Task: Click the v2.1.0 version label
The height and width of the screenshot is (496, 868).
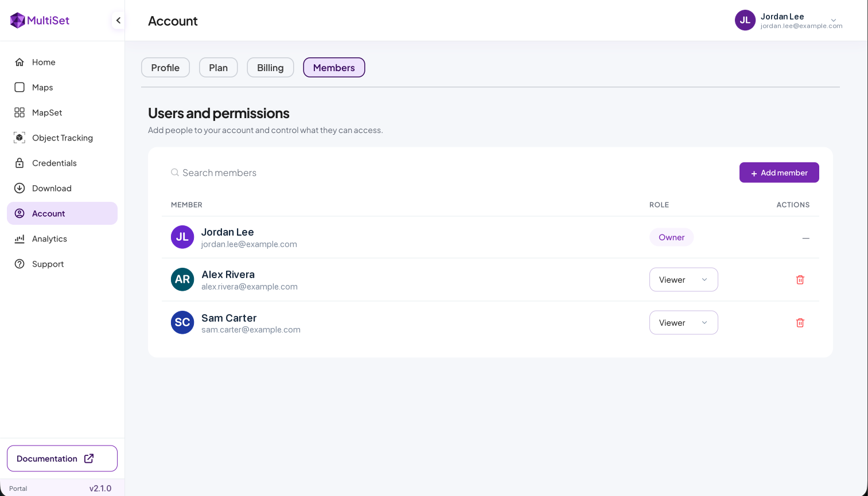Action: [100, 489]
